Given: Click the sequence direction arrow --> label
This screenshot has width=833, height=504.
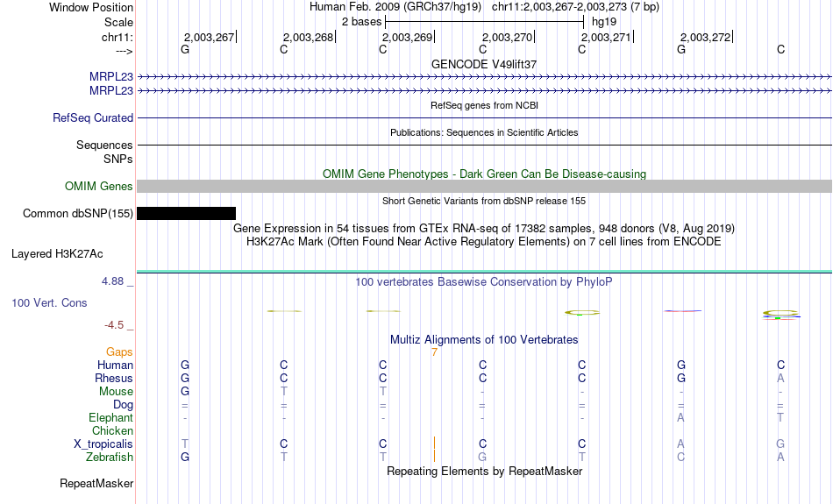Looking at the screenshot, I should pyautogui.click(x=125, y=51).
